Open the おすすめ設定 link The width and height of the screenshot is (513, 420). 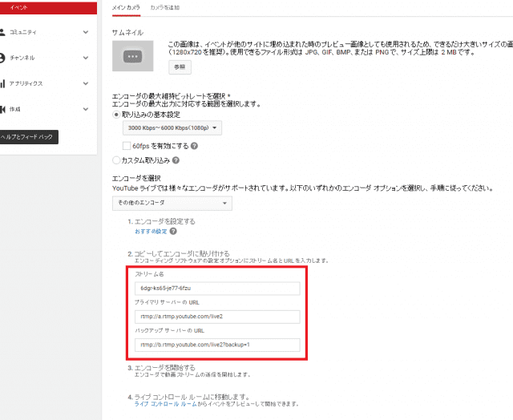pos(151,232)
